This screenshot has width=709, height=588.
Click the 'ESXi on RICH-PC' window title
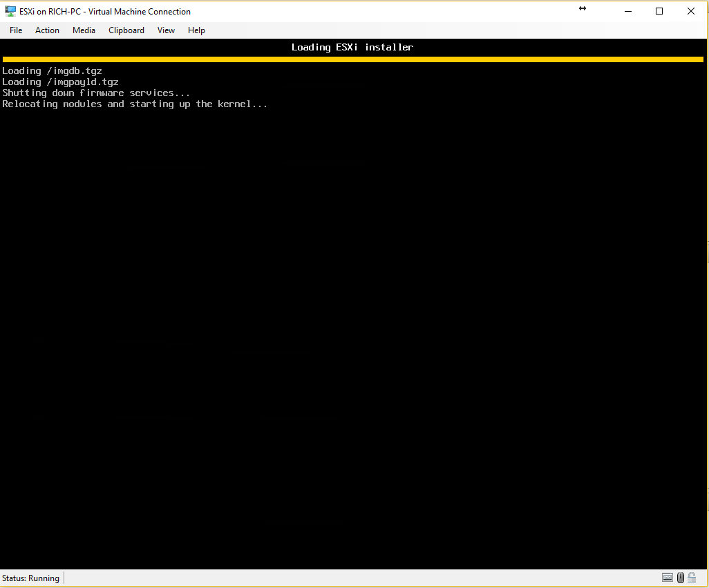(105, 11)
